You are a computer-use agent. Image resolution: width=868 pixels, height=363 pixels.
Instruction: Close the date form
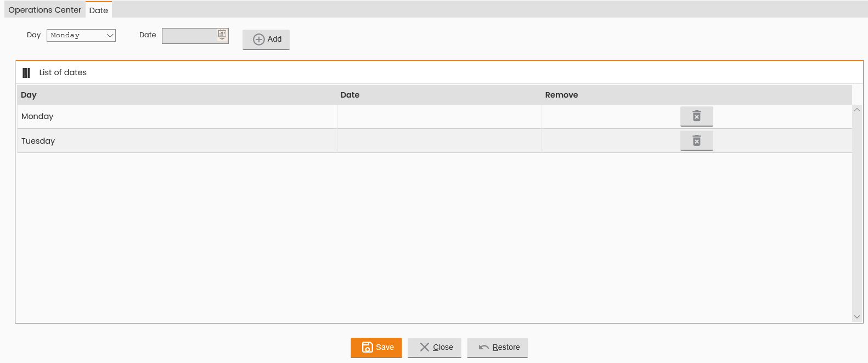pos(435,348)
